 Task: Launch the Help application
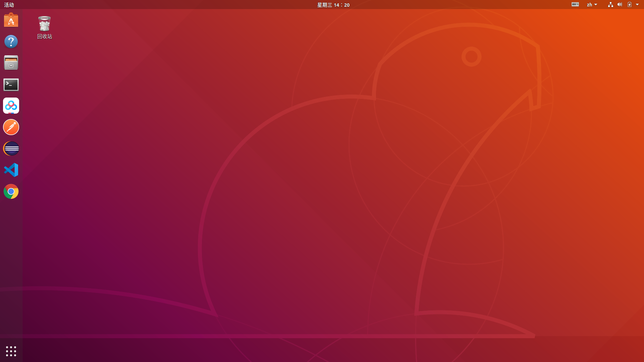tap(11, 42)
